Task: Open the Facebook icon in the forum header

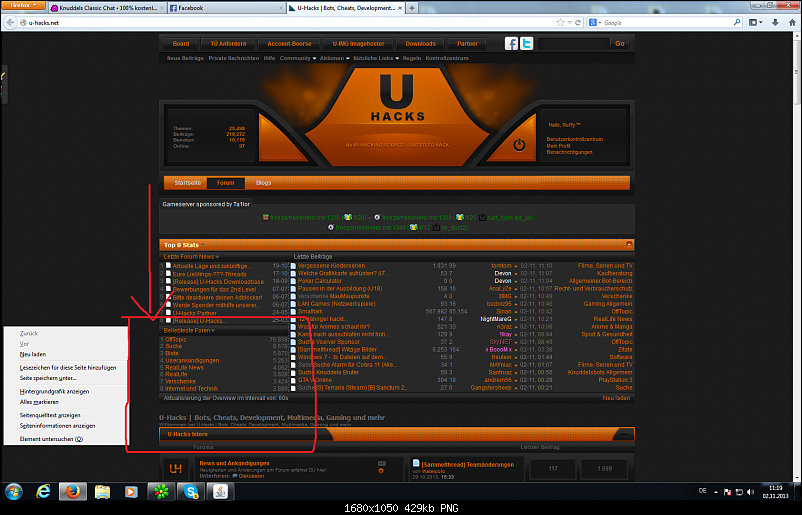Action: tap(511, 43)
